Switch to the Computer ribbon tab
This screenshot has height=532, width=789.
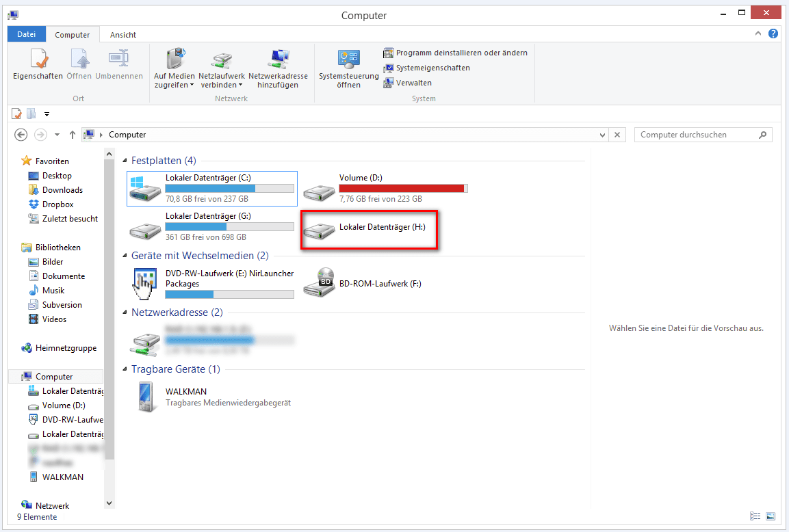[x=73, y=35]
